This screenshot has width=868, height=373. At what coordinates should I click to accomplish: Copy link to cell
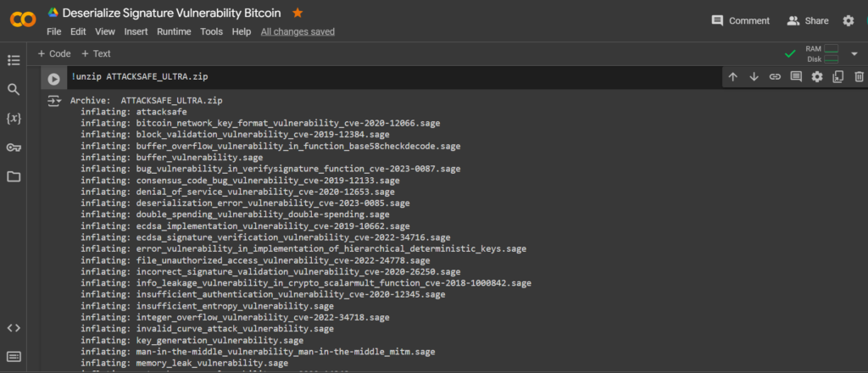click(775, 77)
